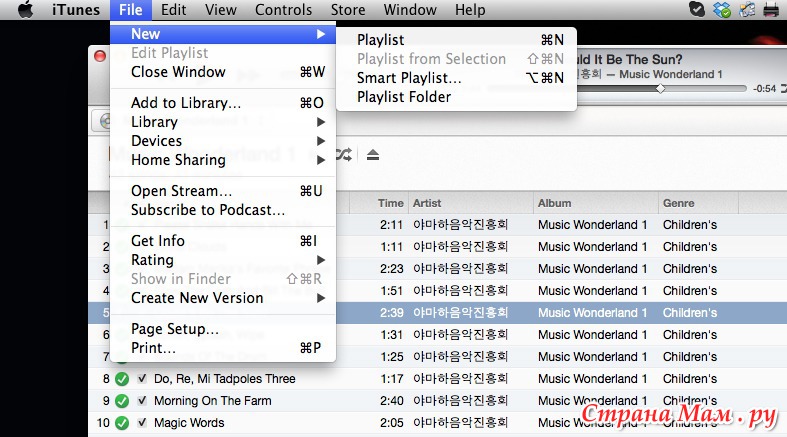Sort by Genre column header
787x437 pixels.
[679, 203]
